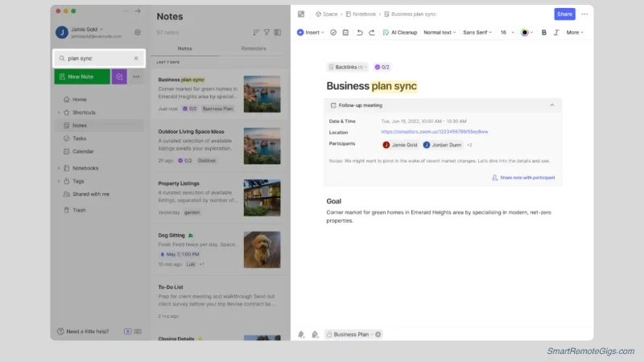Open the Property Listings note
This screenshot has height=362, width=644.
(x=219, y=197)
